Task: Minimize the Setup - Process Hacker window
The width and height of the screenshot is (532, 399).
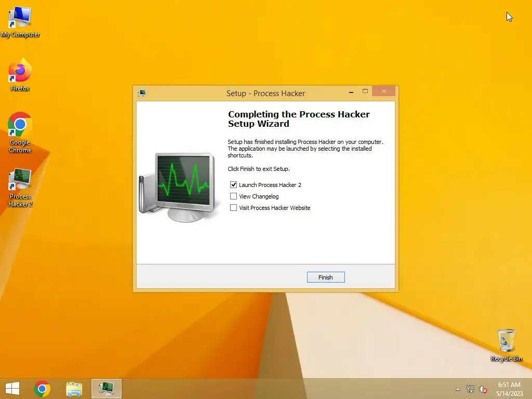Action: click(x=351, y=91)
